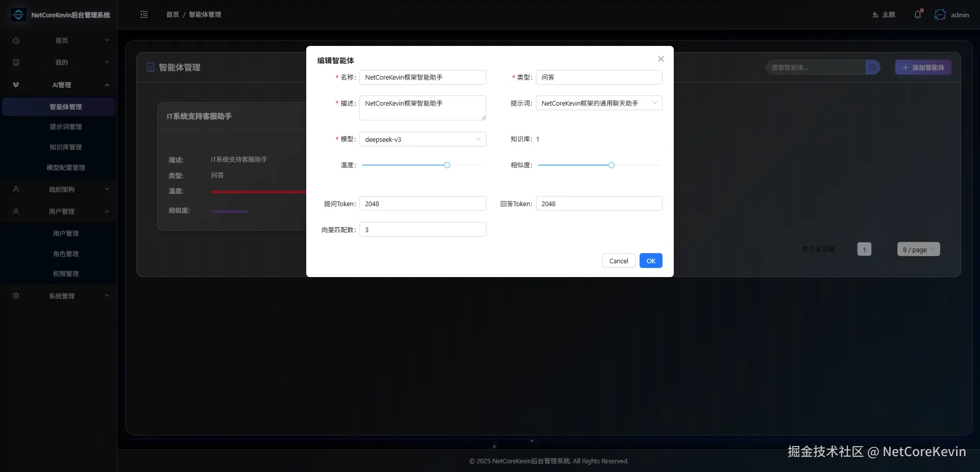Click the 温度 slider handle
980x472 pixels.
point(447,165)
